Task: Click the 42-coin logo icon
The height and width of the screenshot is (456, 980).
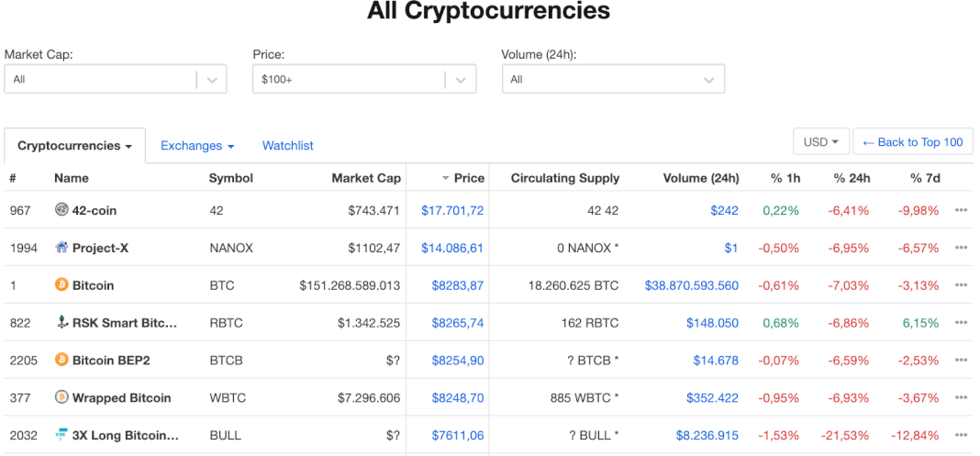Action: click(x=61, y=210)
